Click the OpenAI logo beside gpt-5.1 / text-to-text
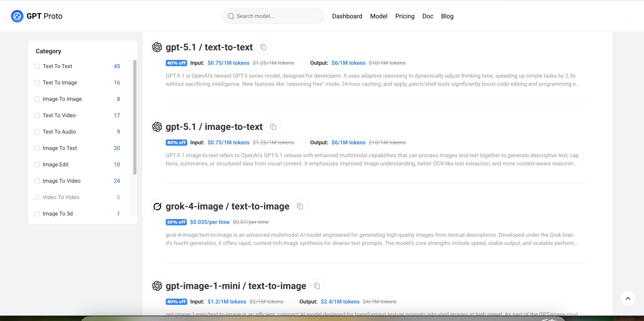 pyautogui.click(x=157, y=47)
